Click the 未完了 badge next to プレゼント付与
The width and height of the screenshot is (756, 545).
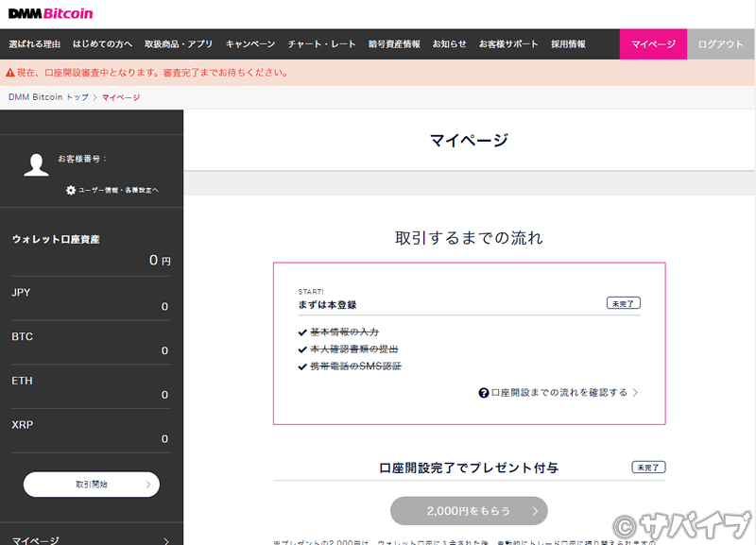[648, 467]
